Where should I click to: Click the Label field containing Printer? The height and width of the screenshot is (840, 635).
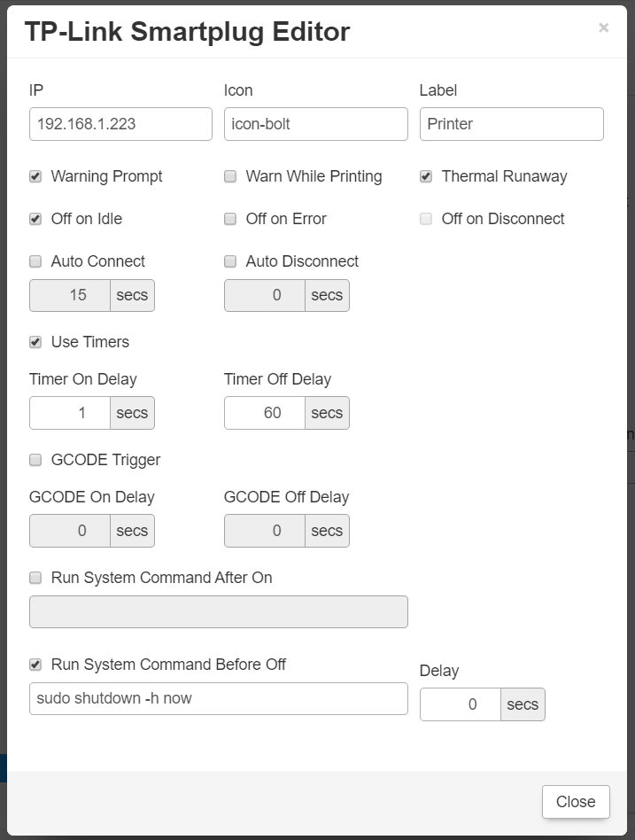tap(511, 124)
